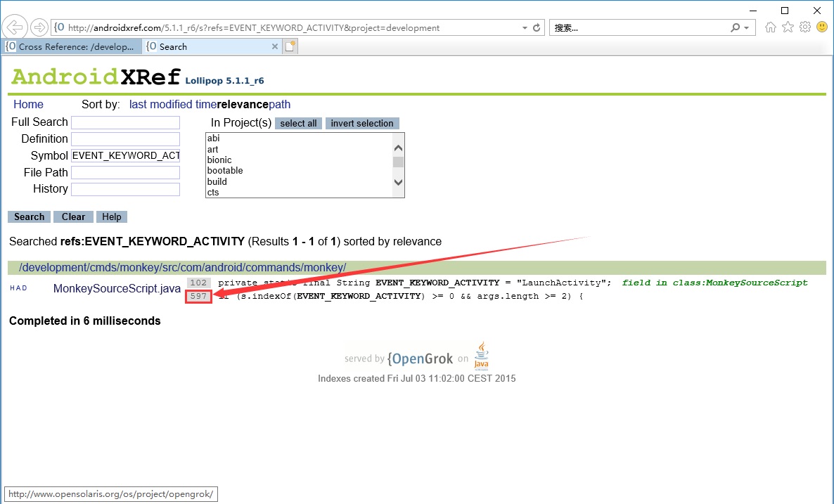Open the OpenGrok logo link
The height and width of the screenshot is (504, 834).
[x=421, y=358]
